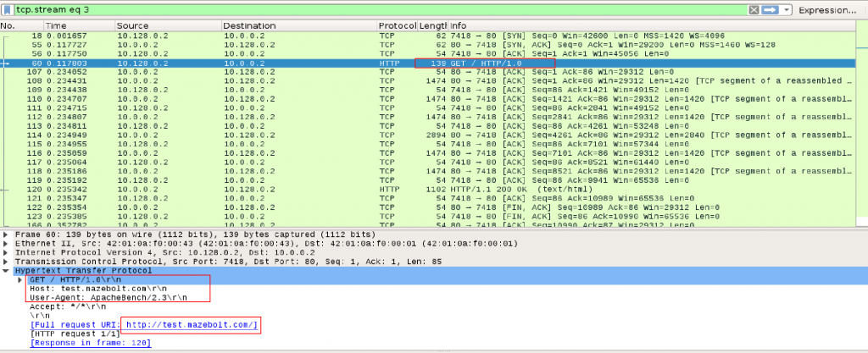This screenshot has height=353, width=868.
Task: Open the Expression... filter builder
Action: (827, 10)
